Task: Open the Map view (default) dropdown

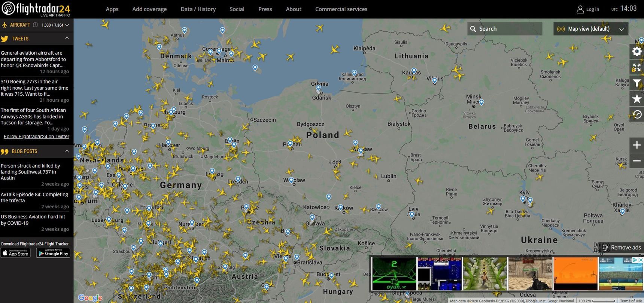Action: 590,29
